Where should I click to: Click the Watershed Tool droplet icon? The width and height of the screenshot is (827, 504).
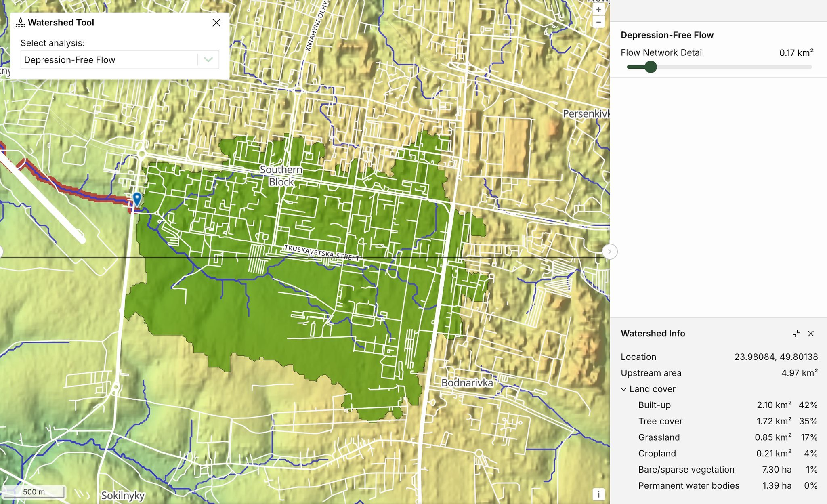(x=20, y=23)
